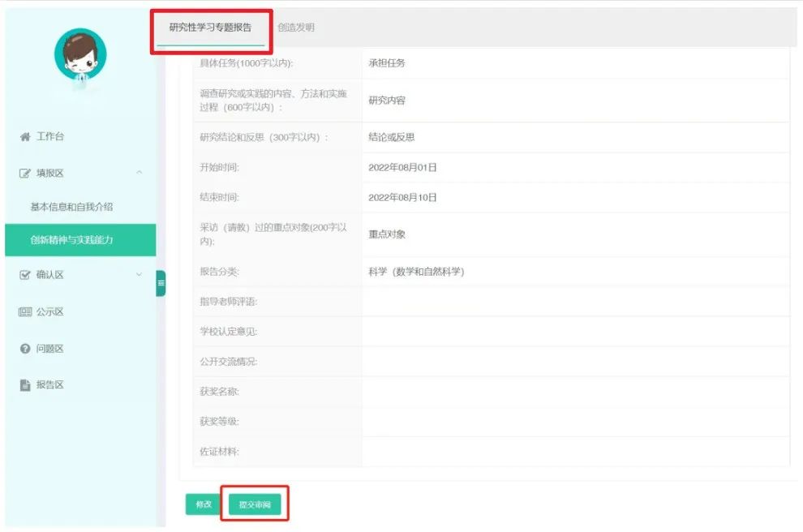This screenshot has width=803, height=532.
Task: Click the edit icon beside 填报区
Action: pos(24,174)
